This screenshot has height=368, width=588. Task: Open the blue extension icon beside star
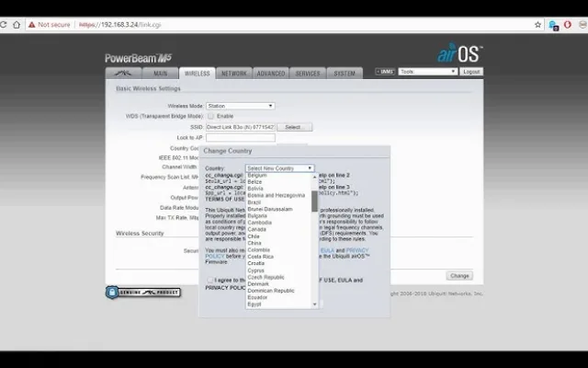[553, 26]
